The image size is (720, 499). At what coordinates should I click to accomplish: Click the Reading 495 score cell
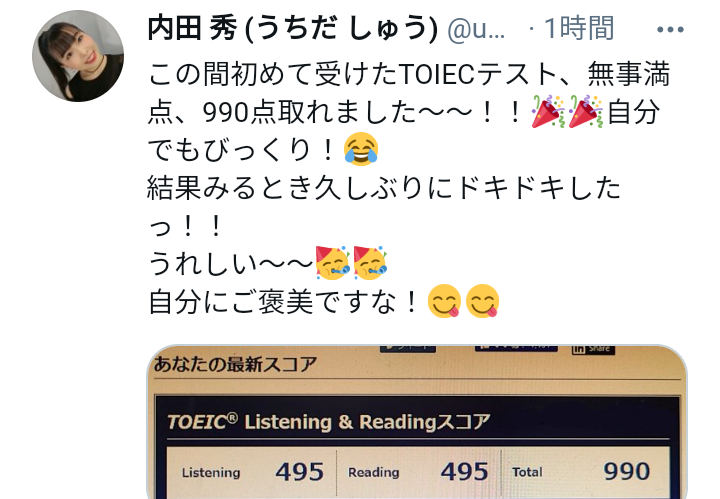(x=418, y=472)
